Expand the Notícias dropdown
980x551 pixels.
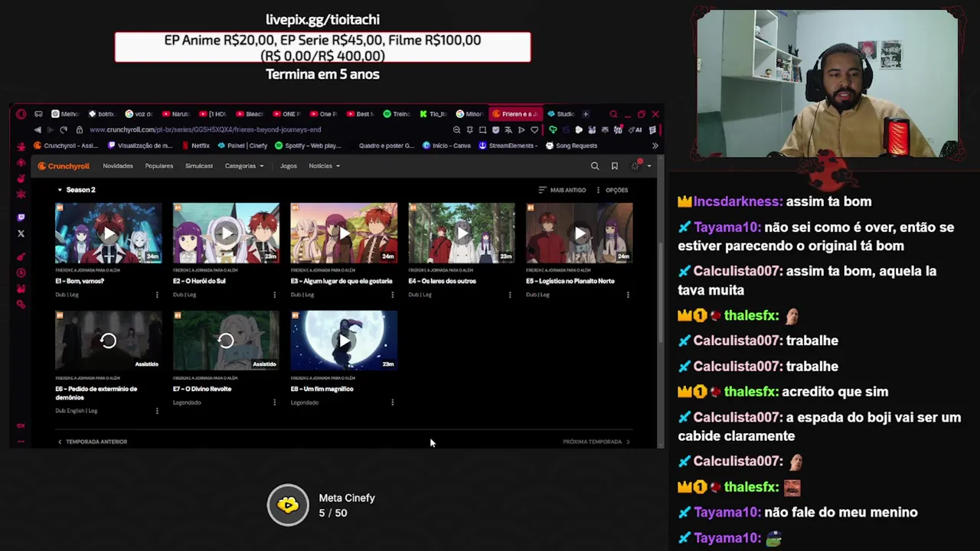click(x=324, y=166)
